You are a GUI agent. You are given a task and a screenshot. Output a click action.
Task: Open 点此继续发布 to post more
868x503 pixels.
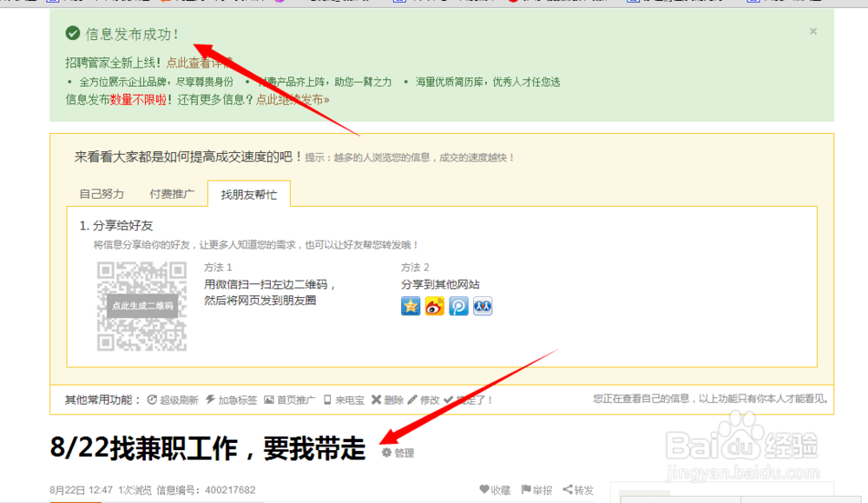coord(293,101)
